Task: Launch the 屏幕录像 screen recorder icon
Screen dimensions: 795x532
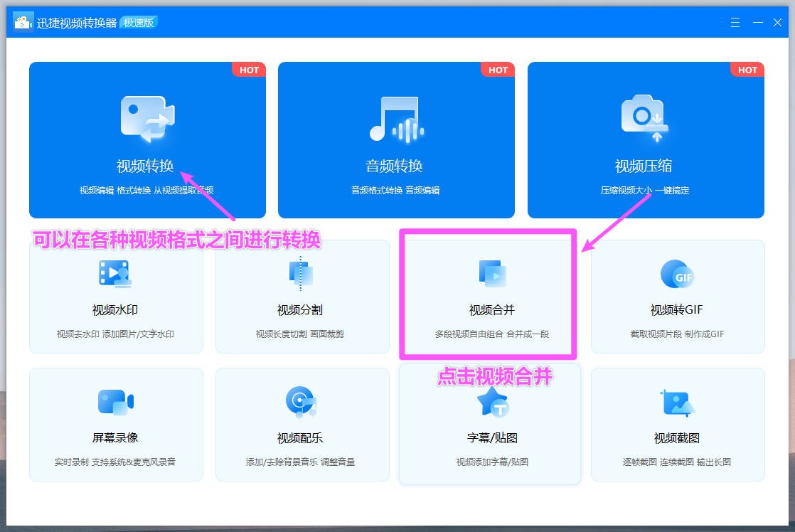Action: tap(115, 400)
